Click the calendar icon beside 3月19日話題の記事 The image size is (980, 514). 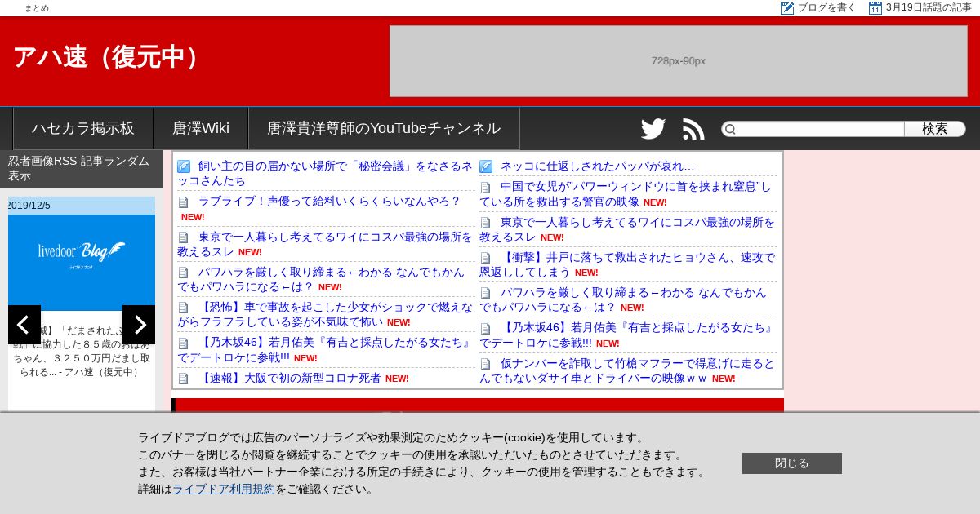tap(875, 8)
